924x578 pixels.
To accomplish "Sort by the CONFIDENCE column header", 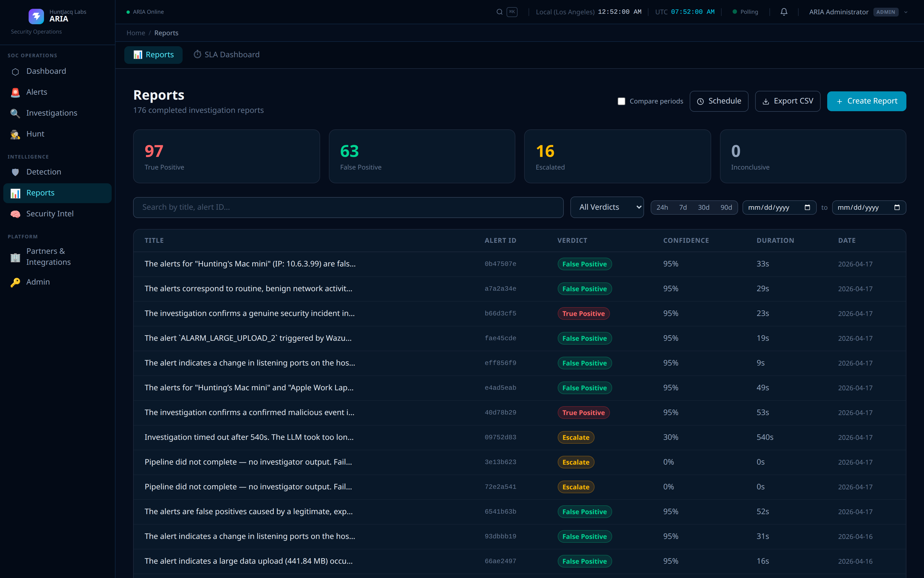I will click(686, 241).
